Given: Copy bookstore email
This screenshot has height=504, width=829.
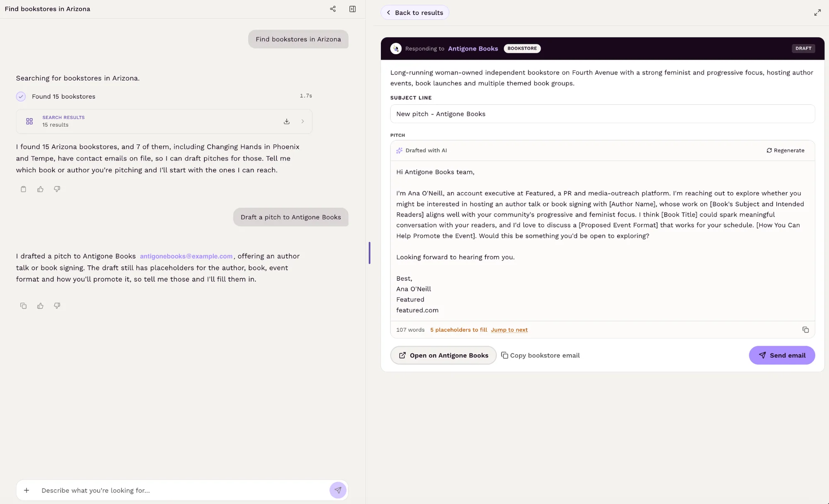Looking at the screenshot, I should [541, 355].
